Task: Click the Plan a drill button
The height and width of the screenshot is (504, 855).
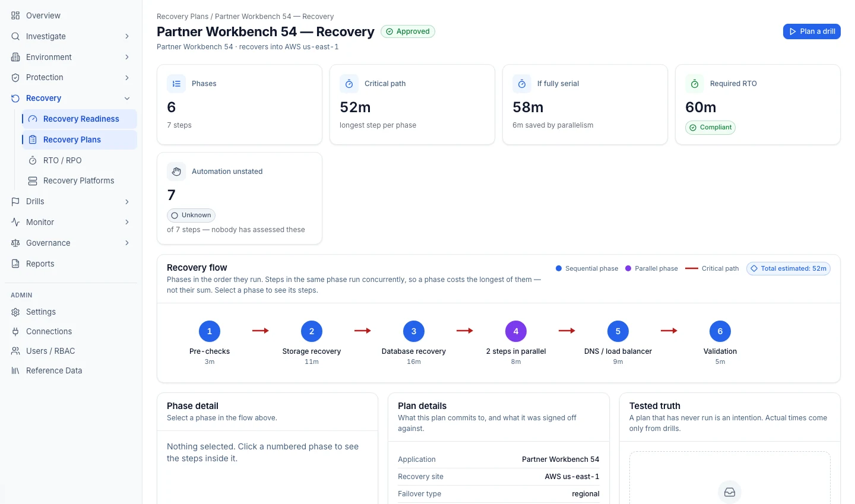Action: (812, 31)
